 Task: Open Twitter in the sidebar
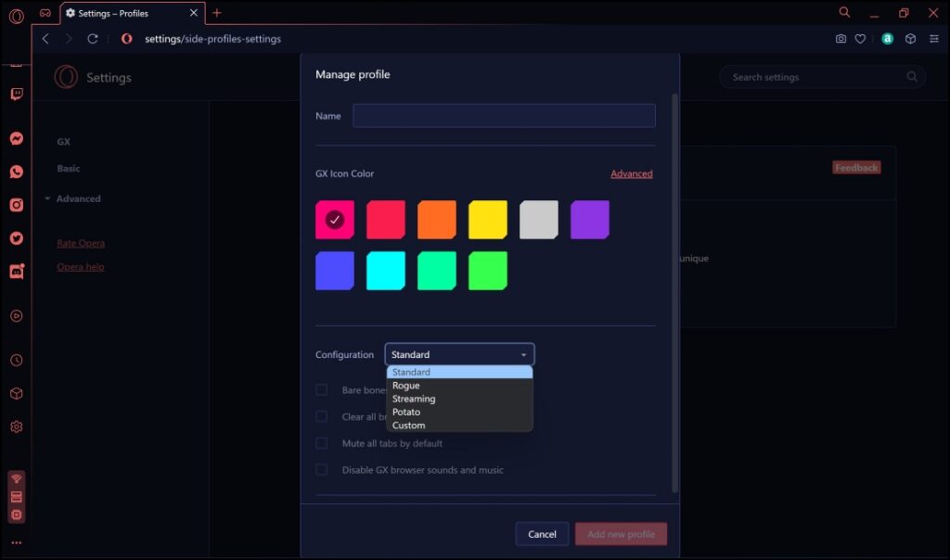coord(17,238)
